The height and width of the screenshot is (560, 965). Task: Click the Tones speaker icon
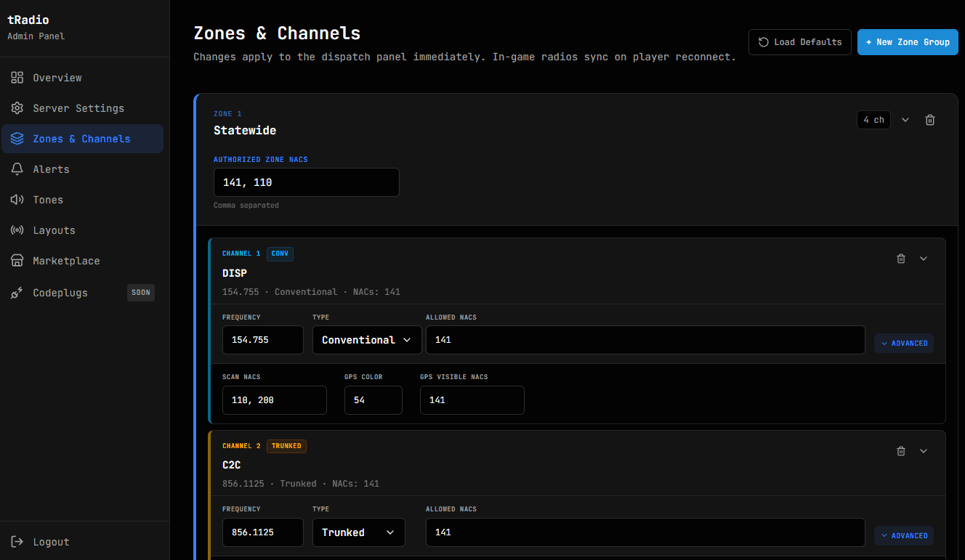(17, 200)
